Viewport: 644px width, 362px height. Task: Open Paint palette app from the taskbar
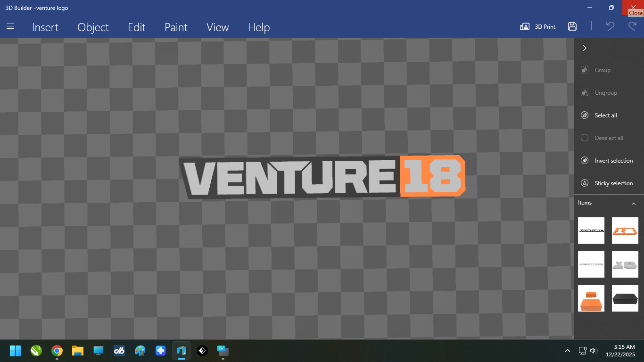pos(140,351)
